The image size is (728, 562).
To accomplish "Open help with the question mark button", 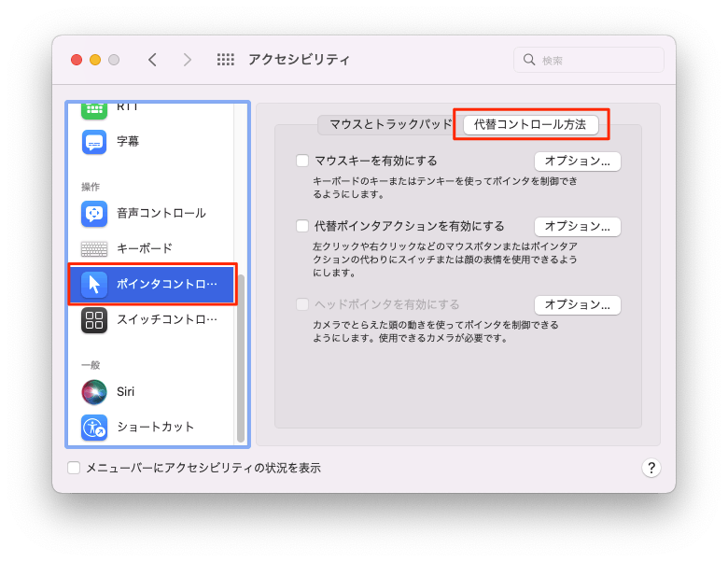I will pyautogui.click(x=651, y=468).
